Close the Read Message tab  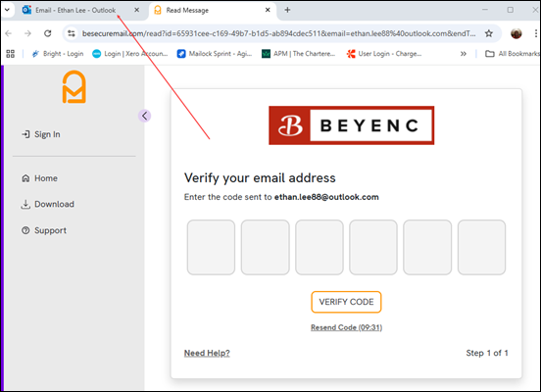[268, 10]
